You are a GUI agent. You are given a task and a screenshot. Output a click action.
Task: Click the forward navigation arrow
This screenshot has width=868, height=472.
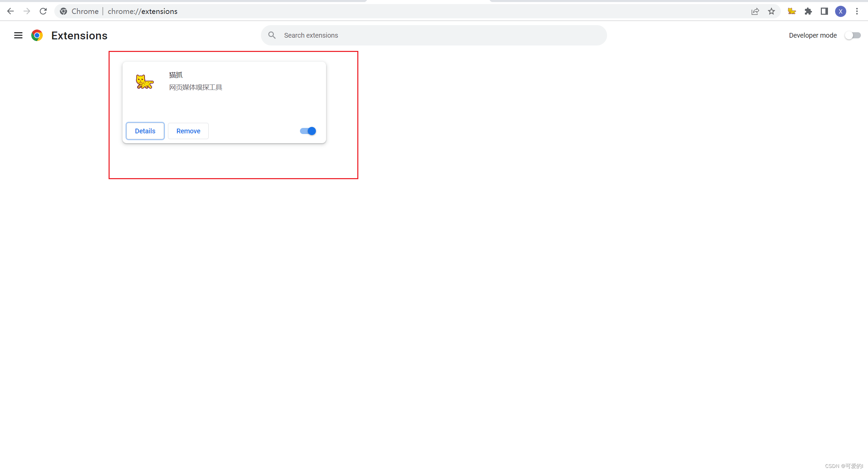pos(27,11)
